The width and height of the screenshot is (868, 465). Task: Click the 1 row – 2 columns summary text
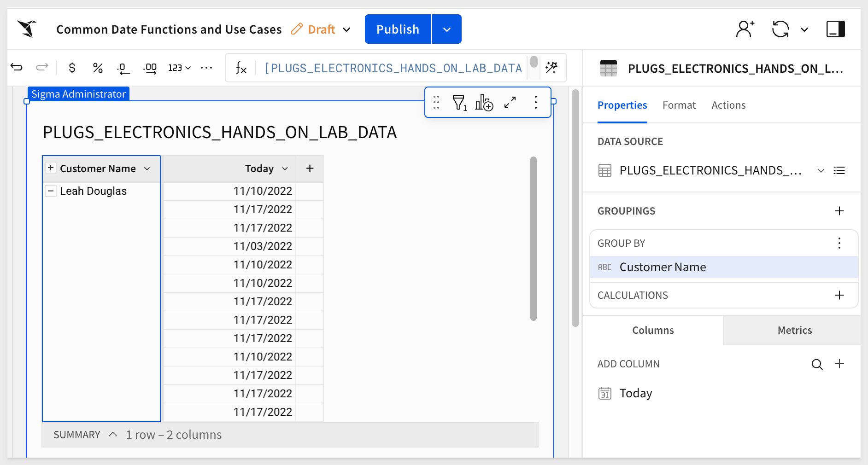coord(174,435)
